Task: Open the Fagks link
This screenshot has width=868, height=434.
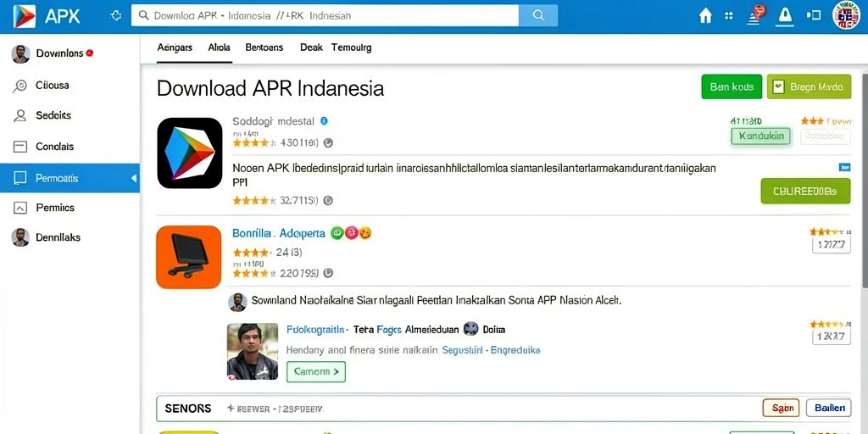Action: pyautogui.click(x=388, y=330)
